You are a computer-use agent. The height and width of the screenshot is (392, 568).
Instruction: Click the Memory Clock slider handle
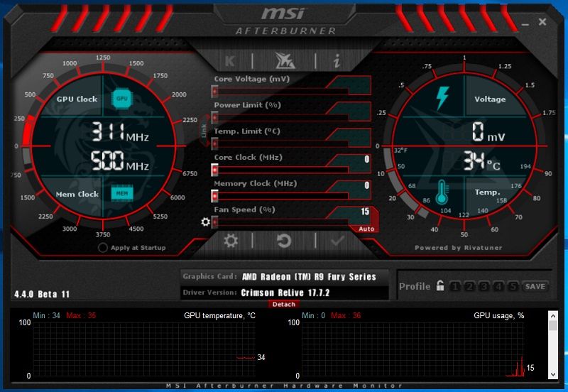pyautogui.click(x=215, y=196)
